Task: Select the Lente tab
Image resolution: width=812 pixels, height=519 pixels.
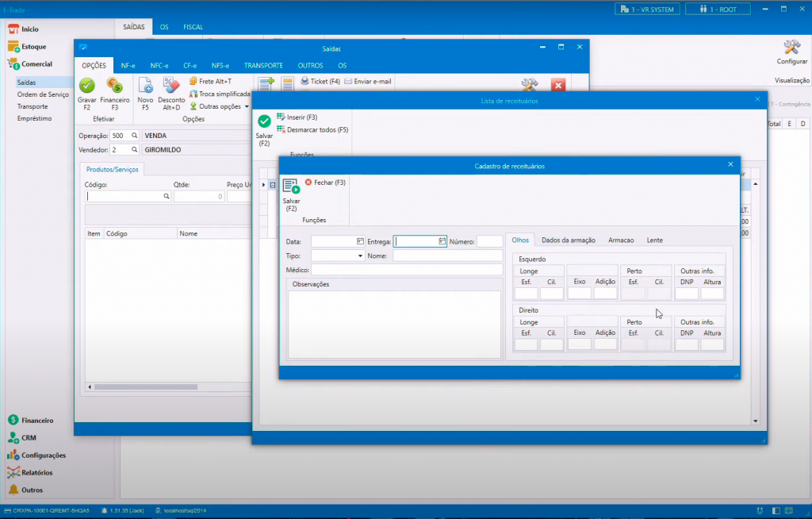Action: pos(654,240)
